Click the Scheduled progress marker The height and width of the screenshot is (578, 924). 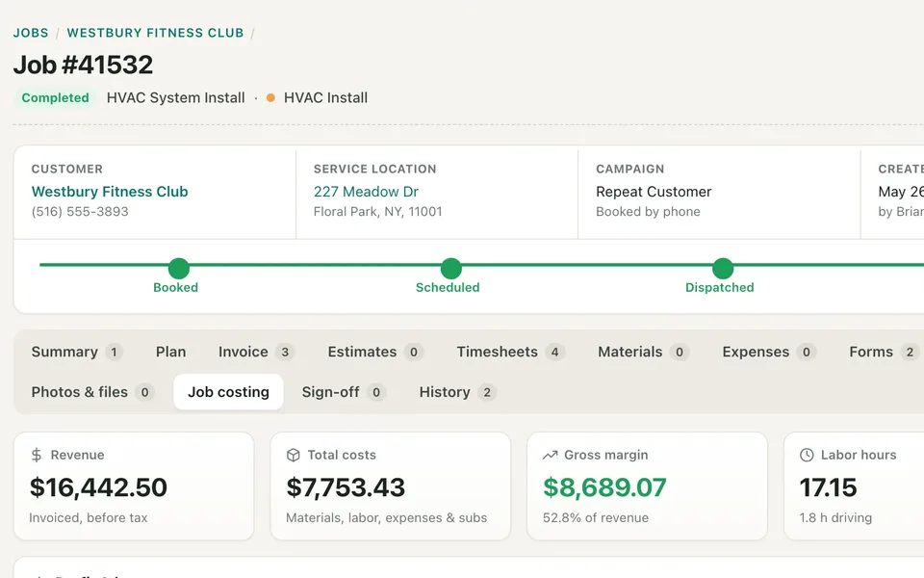pos(450,269)
